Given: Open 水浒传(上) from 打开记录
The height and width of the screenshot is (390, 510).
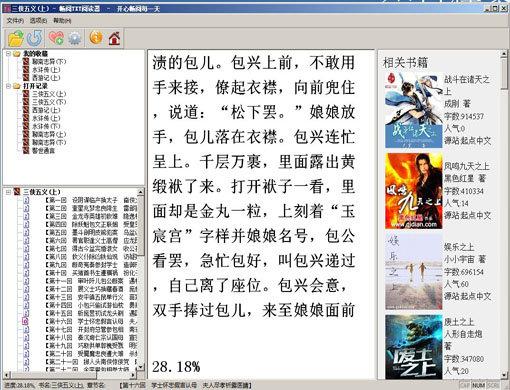Looking at the screenshot, I should click(46, 118).
